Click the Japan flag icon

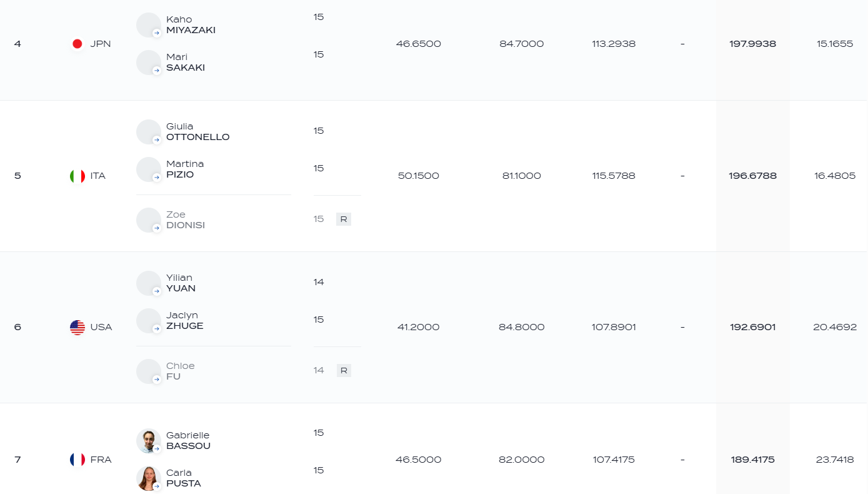click(77, 44)
